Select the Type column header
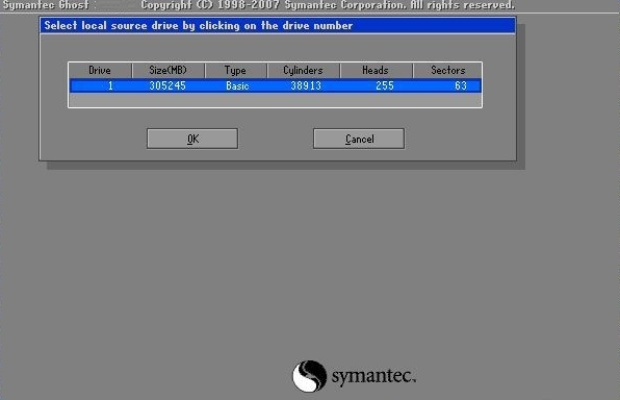Viewport: 620px width, 400px height. [x=235, y=71]
